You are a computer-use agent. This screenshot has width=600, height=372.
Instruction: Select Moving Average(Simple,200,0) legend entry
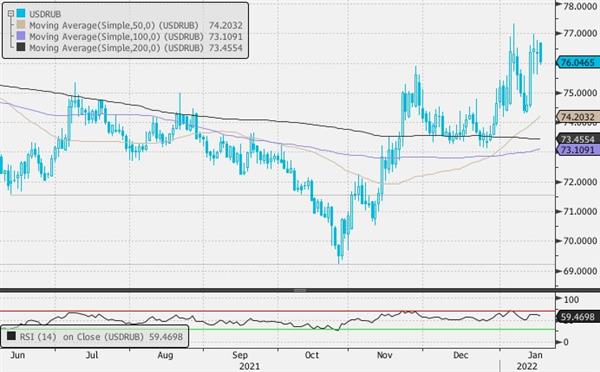click(x=116, y=48)
